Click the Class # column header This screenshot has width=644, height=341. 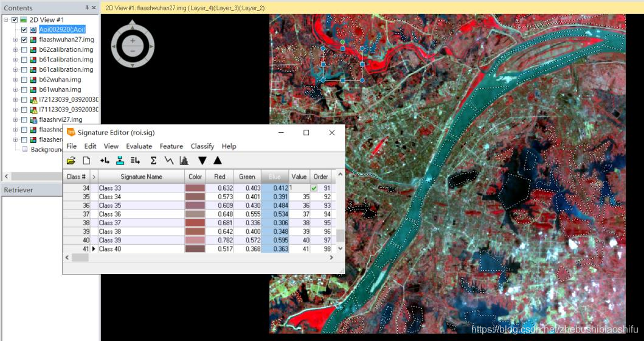coord(76,177)
